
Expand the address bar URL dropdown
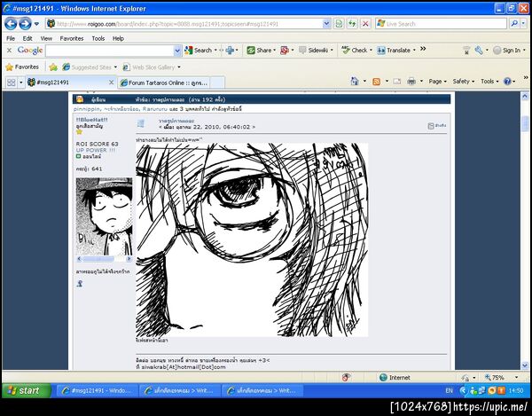click(x=326, y=24)
